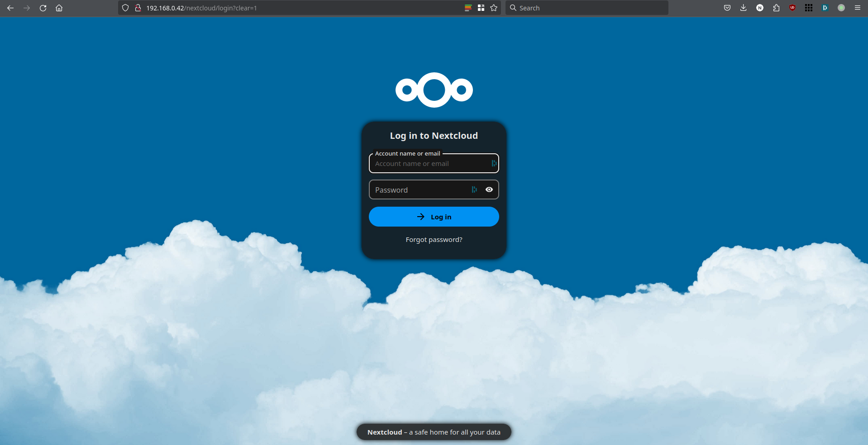Image resolution: width=868 pixels, height=445 pixels.
Task: Open the tracking protection shield icon
Action: [x=125, y=8]
